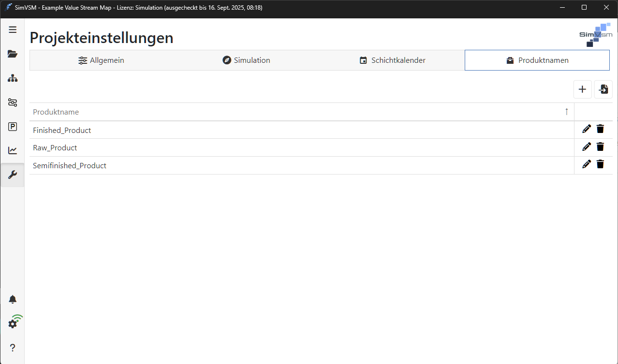The height and width of the screenshot is (364, 618).
Task: Click the connection settings gear icon
Action: coord(13,323)
